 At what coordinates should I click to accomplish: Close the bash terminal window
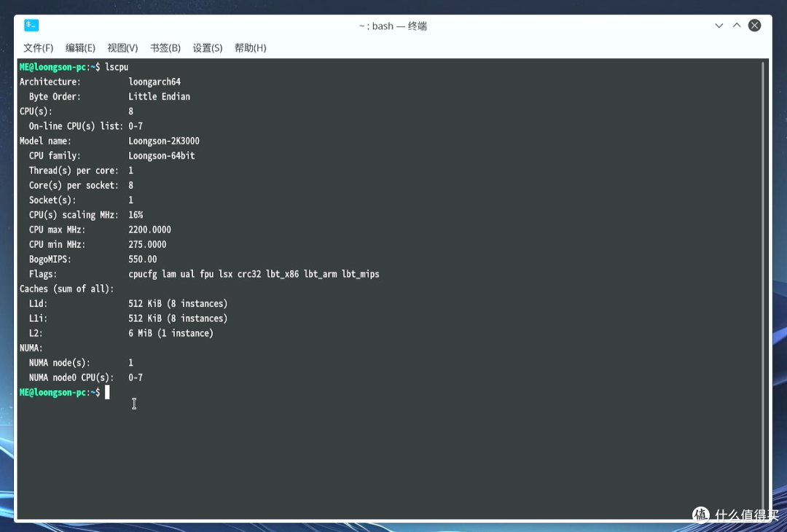[x=754, y=26]
